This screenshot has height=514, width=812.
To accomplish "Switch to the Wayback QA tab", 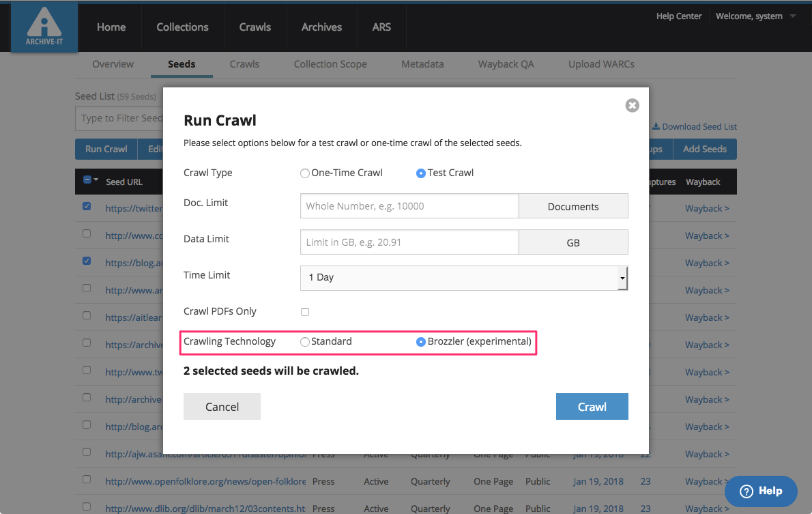I will (506, 64).
